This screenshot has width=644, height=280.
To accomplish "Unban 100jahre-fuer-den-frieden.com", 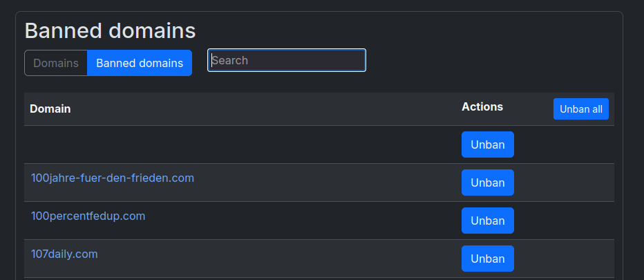I will click(x=488, y=183).
